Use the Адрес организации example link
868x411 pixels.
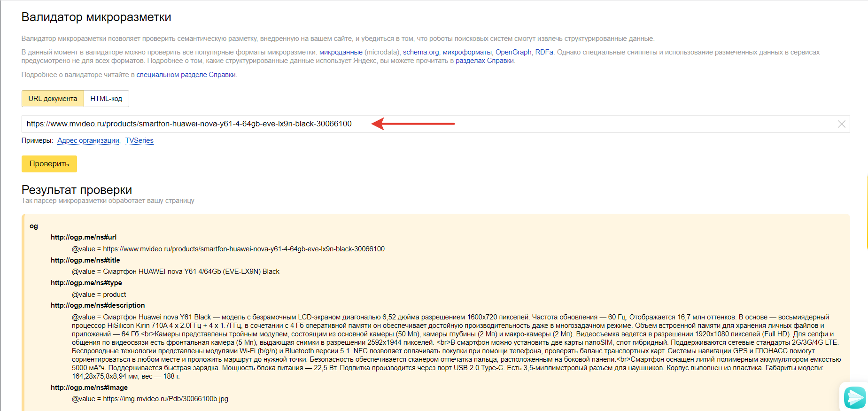pos(88,140)
